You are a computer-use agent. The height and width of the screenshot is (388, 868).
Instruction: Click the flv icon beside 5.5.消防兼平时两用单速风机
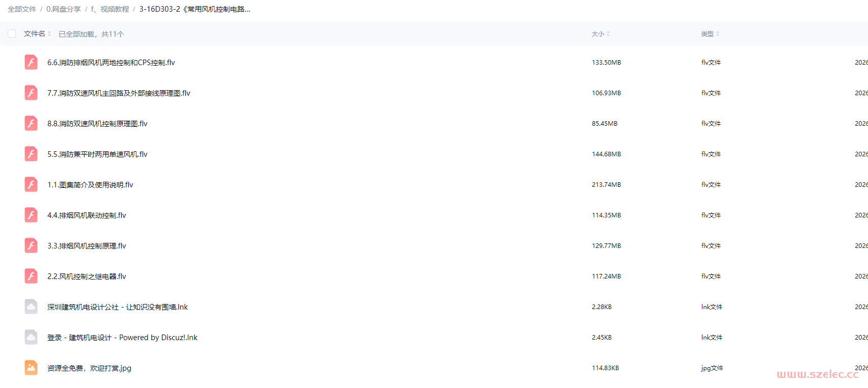(x=31, y=154)
